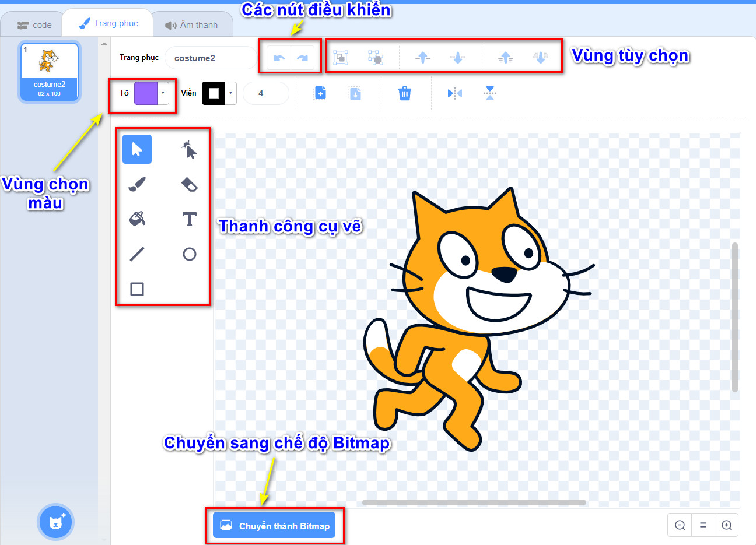Click the canvas vertical scrollbar
Screen dimensions: 756x545
(x=735, y=318)
